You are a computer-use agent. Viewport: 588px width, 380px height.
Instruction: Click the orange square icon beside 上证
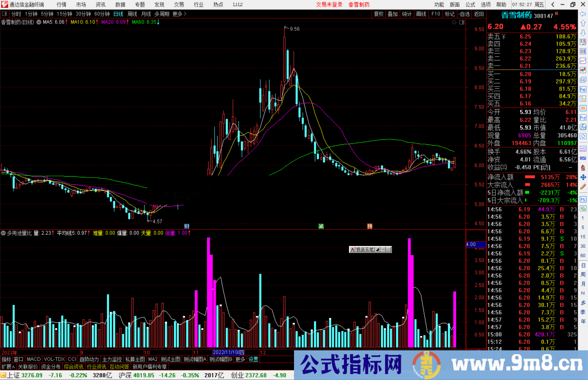point(3,375)
